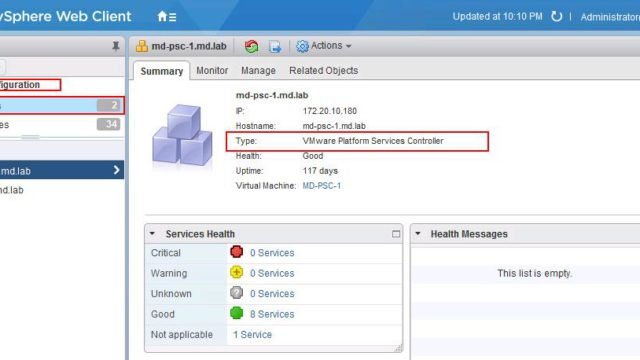Click the export support bundle icon
Image resolution: width=640 pixels, height=360 pixels.
coord(275,47)
